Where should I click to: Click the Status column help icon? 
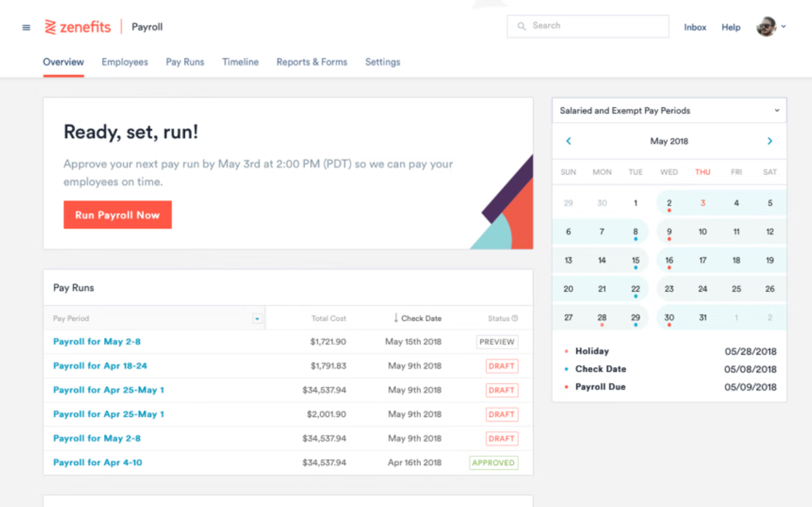pyautogui.click(x=516, y=318)
